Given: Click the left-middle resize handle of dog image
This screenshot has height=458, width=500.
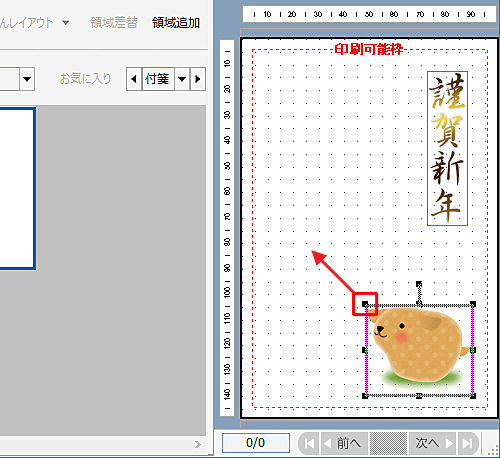Looking at the screenshot, I should (365, 350).
